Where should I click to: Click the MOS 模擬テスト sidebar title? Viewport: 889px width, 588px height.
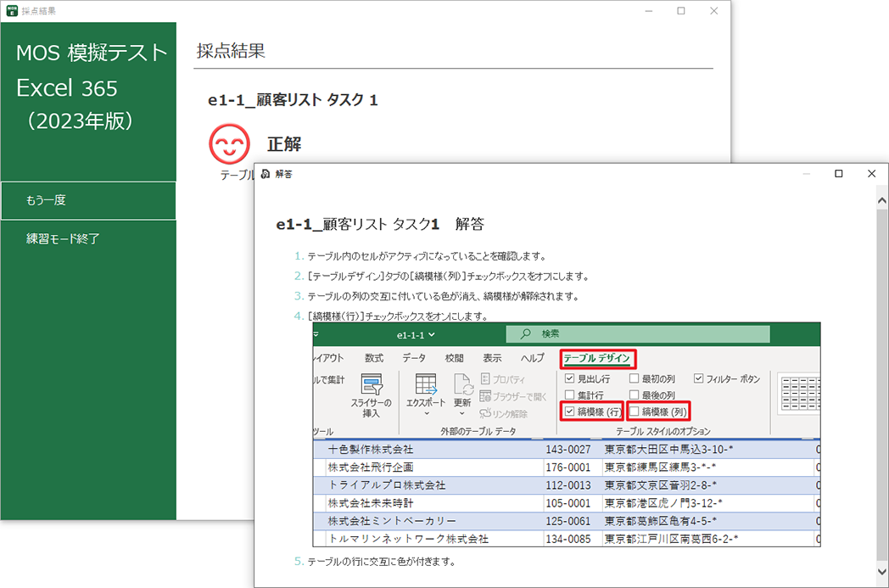[x=92, y=53]
